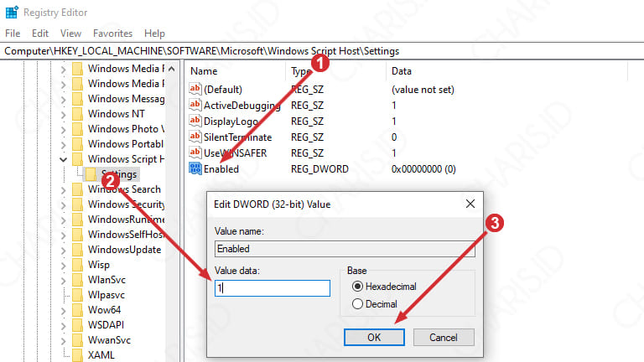Open the Favorites menu
The width and height of the screenshot is (644, 362).
[112, 34]
